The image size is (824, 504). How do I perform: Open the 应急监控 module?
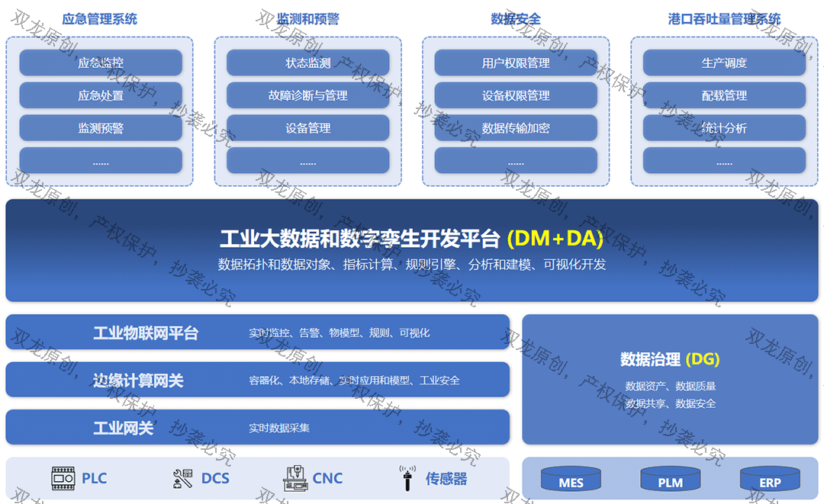(101, 63)
